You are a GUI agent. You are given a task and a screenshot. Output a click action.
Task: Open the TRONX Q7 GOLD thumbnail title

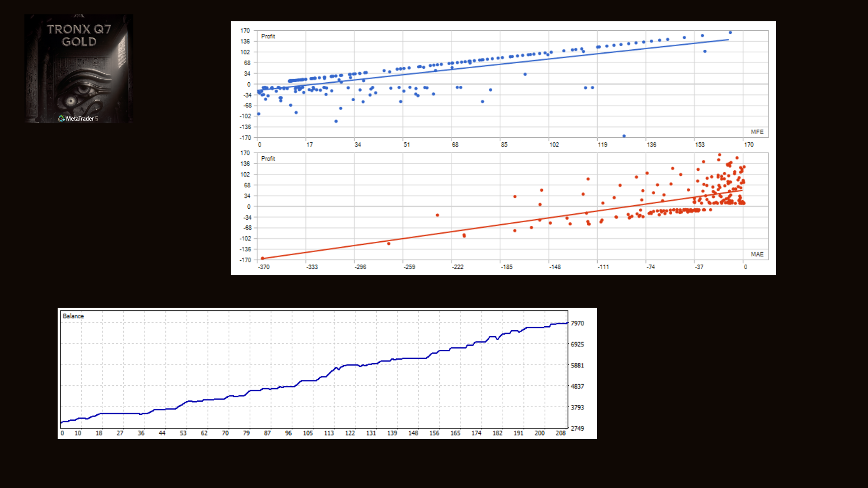(79, 35)
